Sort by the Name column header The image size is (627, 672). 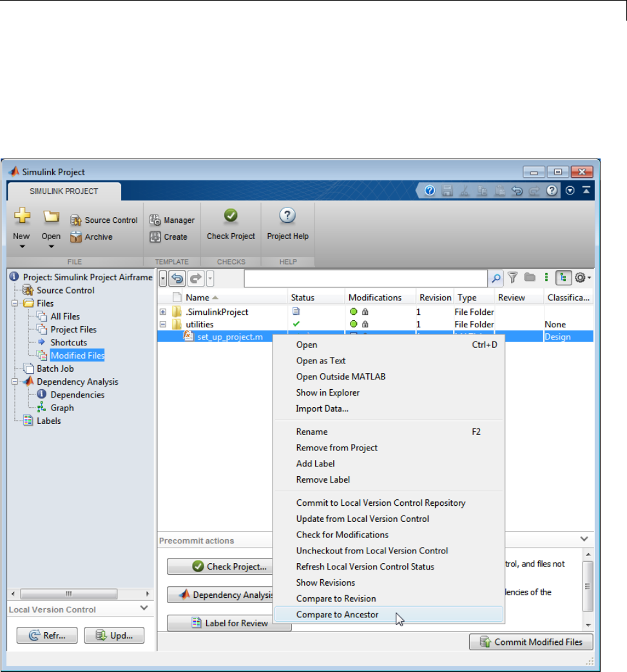point(197,298)
